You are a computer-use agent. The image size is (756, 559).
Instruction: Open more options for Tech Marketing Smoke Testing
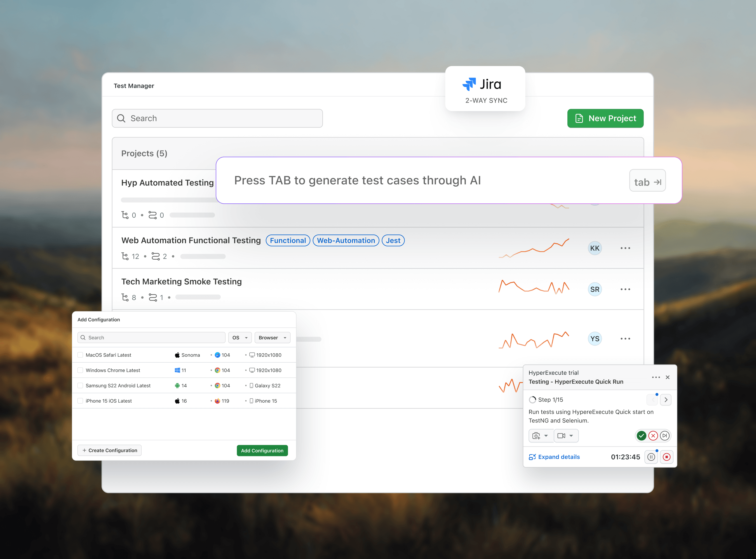[x=625, y=289]
